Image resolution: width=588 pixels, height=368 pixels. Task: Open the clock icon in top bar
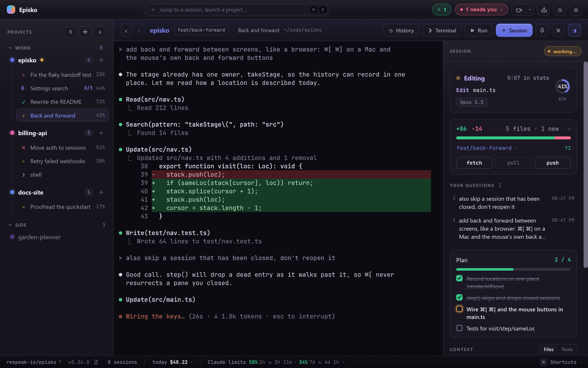pyautogui.click(x=560, y=10)
